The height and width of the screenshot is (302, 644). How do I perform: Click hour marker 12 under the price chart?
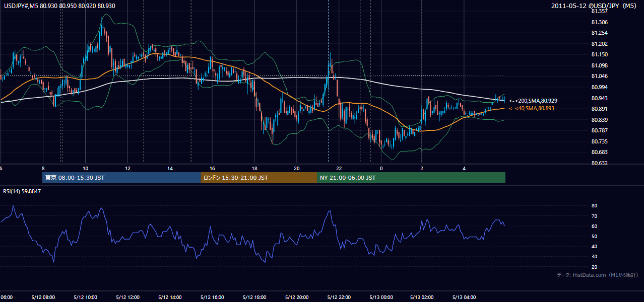[128, 168]
